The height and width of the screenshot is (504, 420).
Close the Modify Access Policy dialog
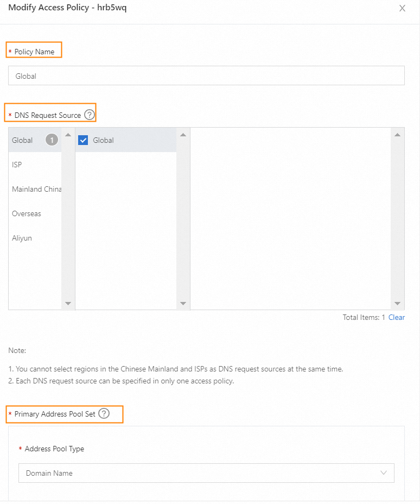tap(402, 9)
